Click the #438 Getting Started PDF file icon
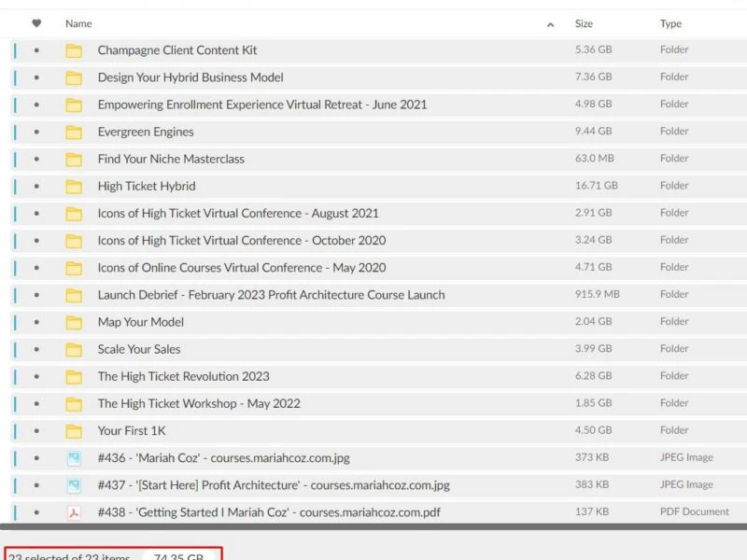Image resolution: width=747 pixels, height=560 pixels. pos(74,512)
